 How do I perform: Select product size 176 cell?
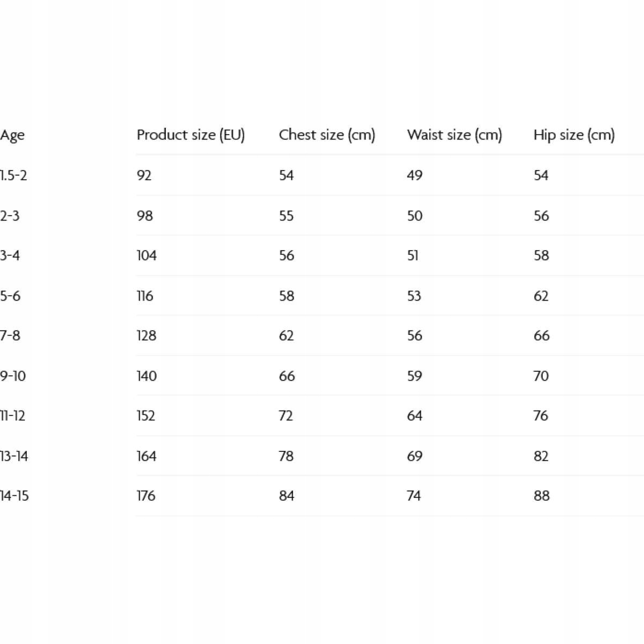[146, 496]
